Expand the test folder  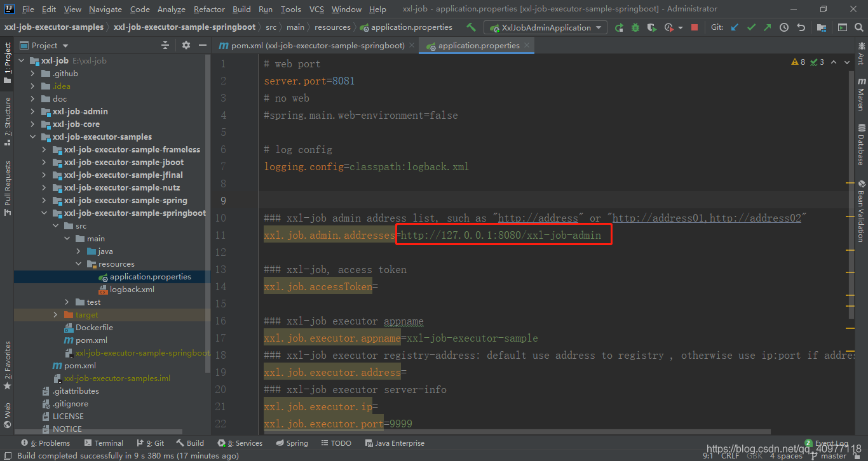67,302
